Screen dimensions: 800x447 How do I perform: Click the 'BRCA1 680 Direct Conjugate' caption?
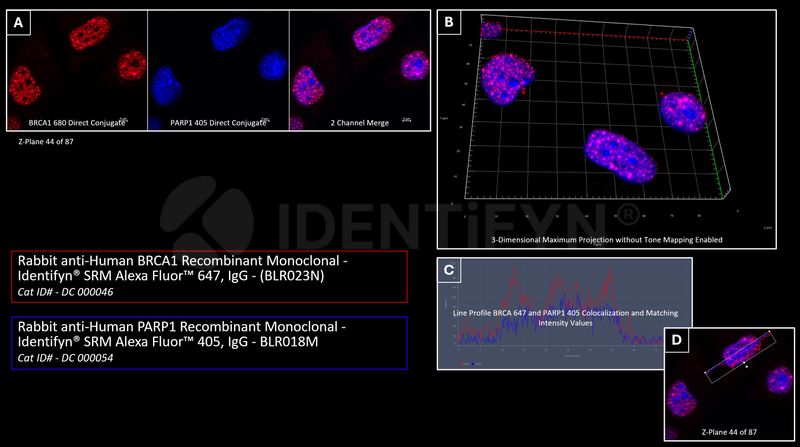coord(77,123)
